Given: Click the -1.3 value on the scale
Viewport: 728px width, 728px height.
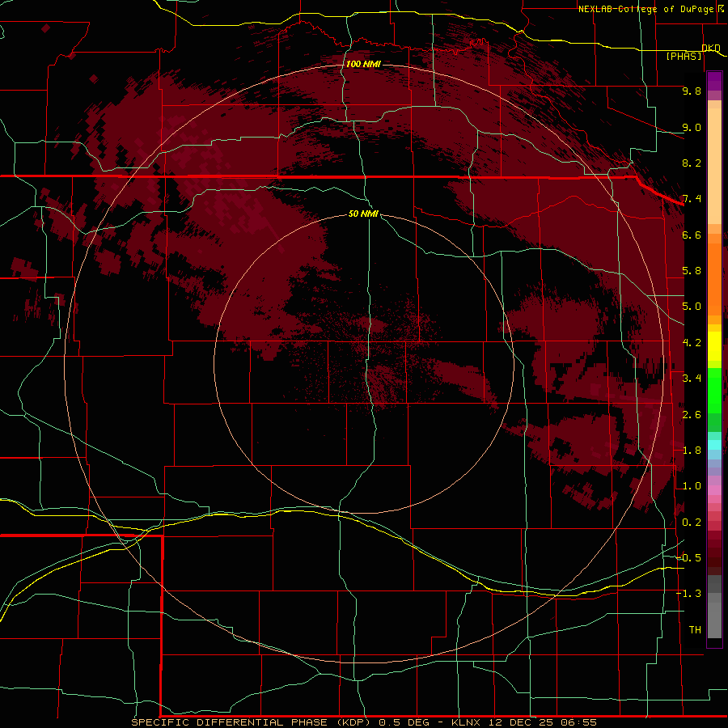Looking at the screenshot, I should coord(689,594).
